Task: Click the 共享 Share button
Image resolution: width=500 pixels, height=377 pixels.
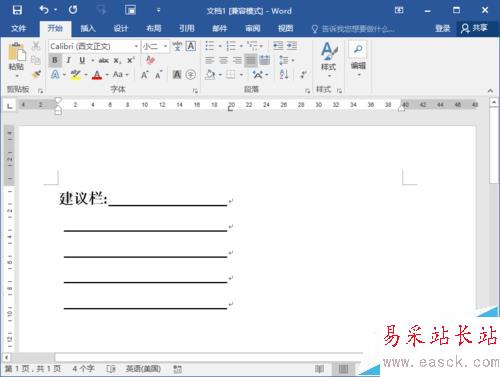Action: point(475,28)
